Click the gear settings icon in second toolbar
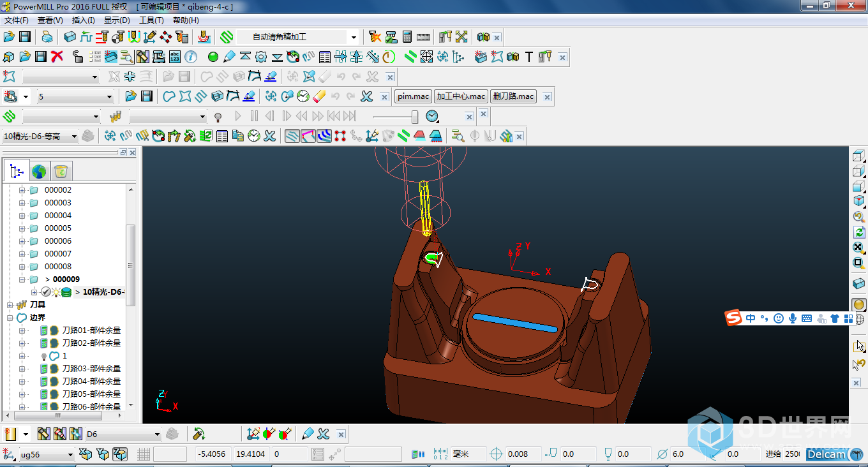This screenshot has height=467, width=868. pos(261,57)
